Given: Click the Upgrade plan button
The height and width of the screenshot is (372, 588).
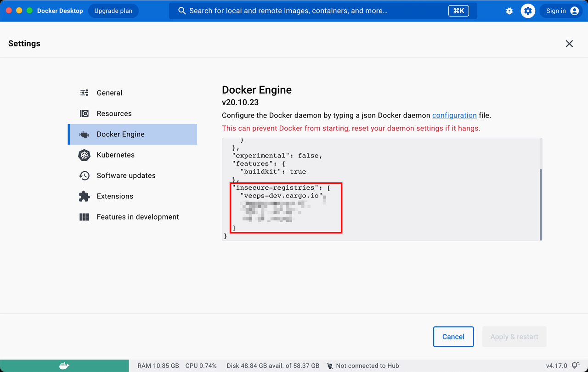Looking at the screenshot, I should (113, 11).
